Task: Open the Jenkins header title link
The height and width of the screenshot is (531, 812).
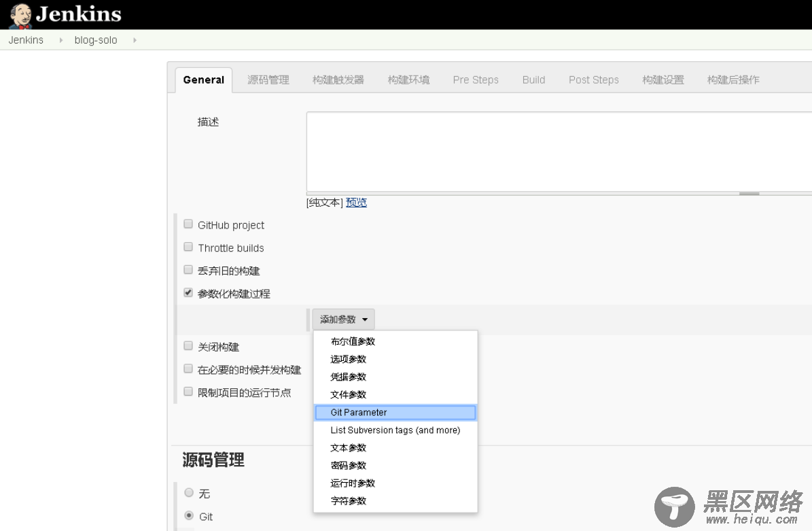Action: click(79, 14)
